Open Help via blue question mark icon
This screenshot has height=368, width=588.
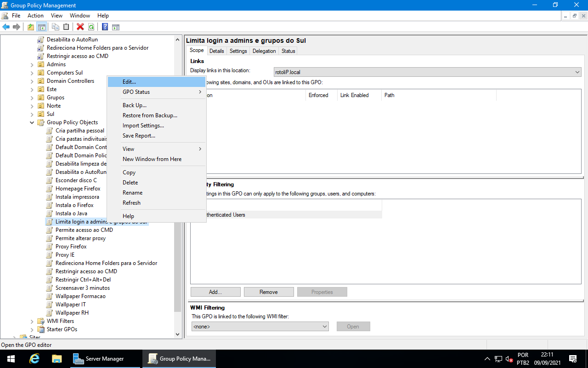click(105, 27)
